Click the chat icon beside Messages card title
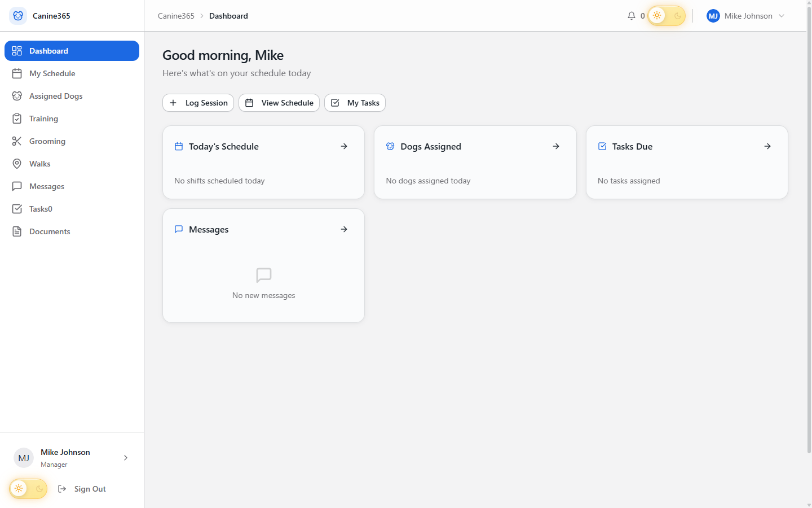812x508 pixels. tap(179, 229)
